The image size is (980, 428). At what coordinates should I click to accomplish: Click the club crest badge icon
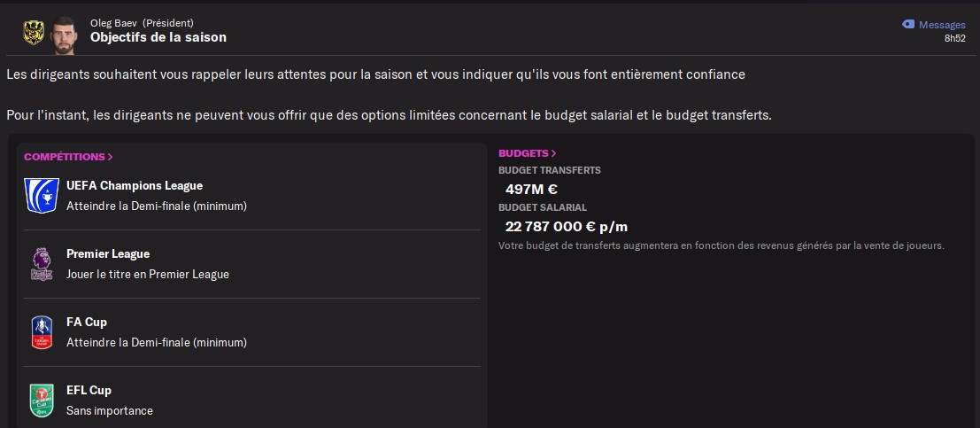point(34,32)
